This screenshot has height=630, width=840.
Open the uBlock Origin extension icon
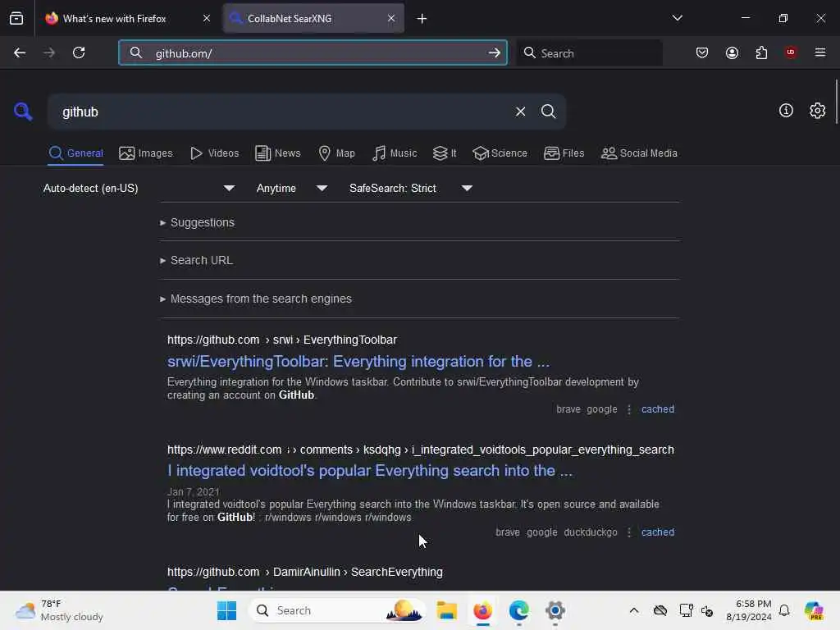(x=791, y=52)
